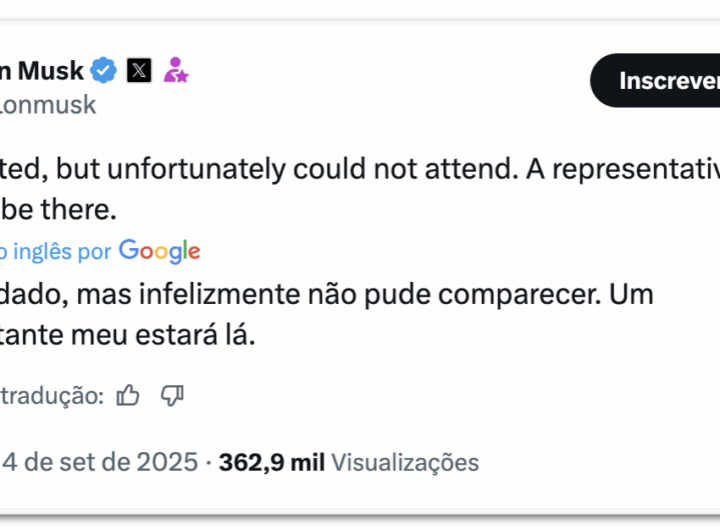720x530 pixels.
Task: Click the "Visualizações" label
Action: [x=405, y=462]
